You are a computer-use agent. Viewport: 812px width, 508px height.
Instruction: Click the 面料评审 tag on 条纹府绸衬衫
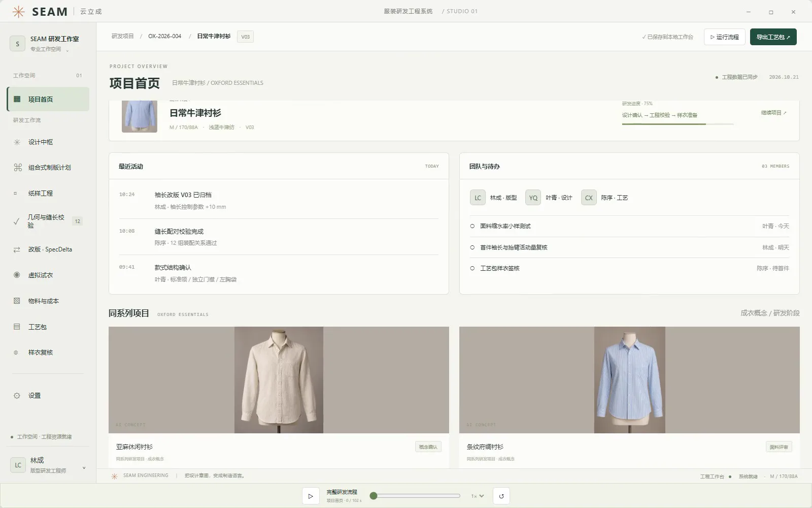point(779,447)
